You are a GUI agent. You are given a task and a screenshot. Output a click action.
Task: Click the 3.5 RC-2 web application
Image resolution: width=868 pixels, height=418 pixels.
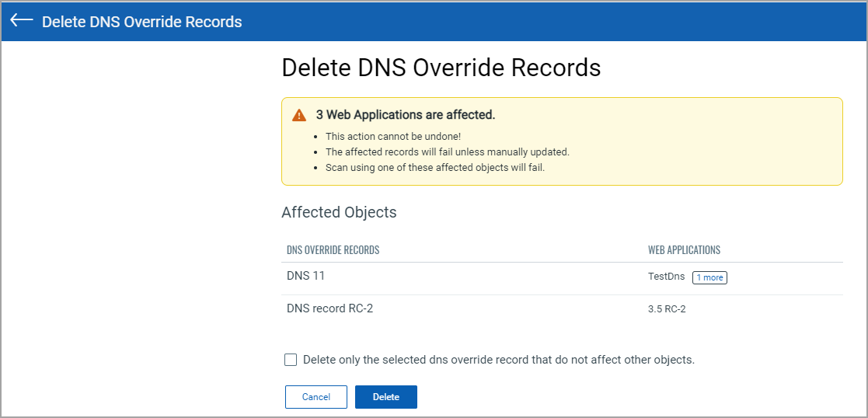667,309
